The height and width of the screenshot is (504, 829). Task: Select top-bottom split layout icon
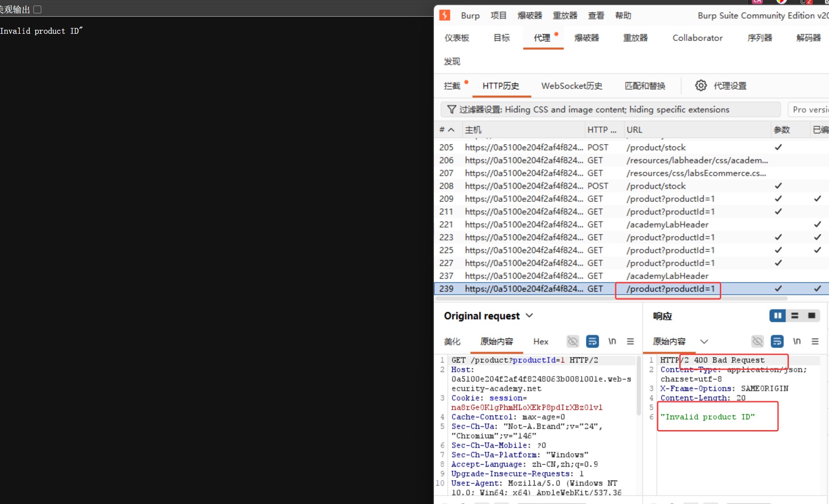click(x=795, y=316)
